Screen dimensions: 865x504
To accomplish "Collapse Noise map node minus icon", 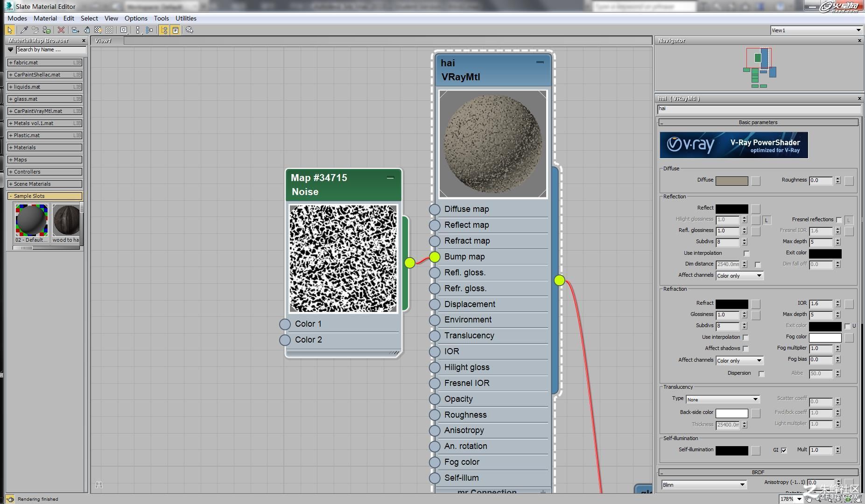I will (390, 178).
